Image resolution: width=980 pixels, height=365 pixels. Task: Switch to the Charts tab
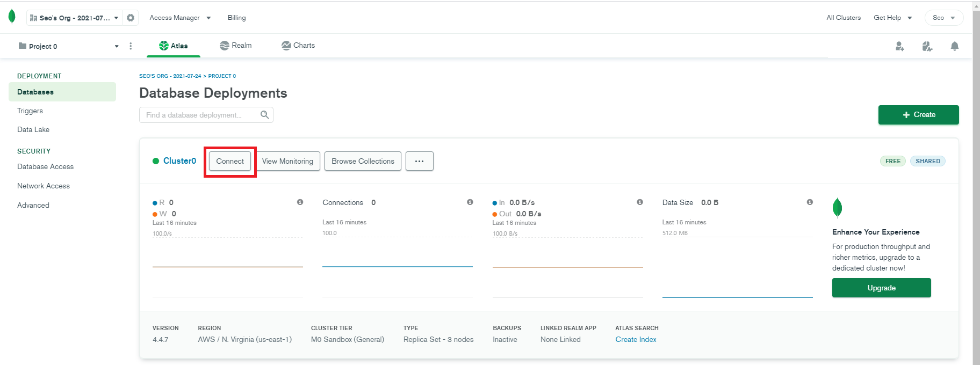click(298, 46)
